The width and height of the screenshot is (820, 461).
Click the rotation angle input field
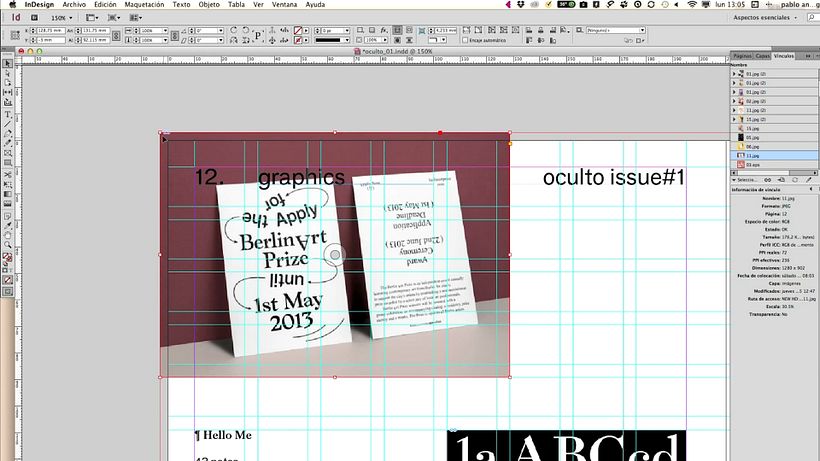pyautogui.click(x=208, y=30)
